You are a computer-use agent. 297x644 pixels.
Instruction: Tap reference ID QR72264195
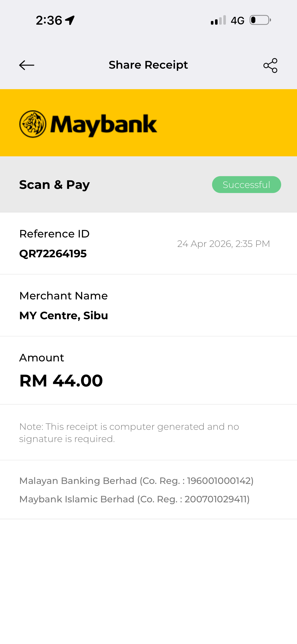coord(53,254)
